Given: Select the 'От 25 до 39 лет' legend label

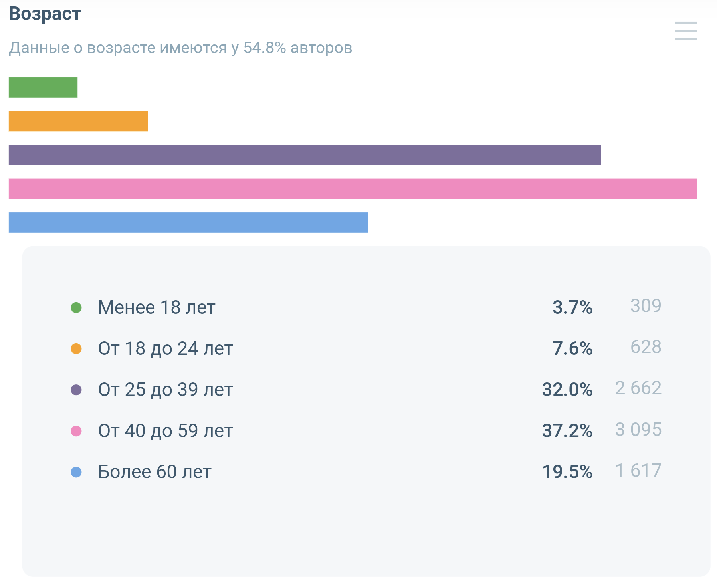Looking at the screenshot, I should pos(165,390).
